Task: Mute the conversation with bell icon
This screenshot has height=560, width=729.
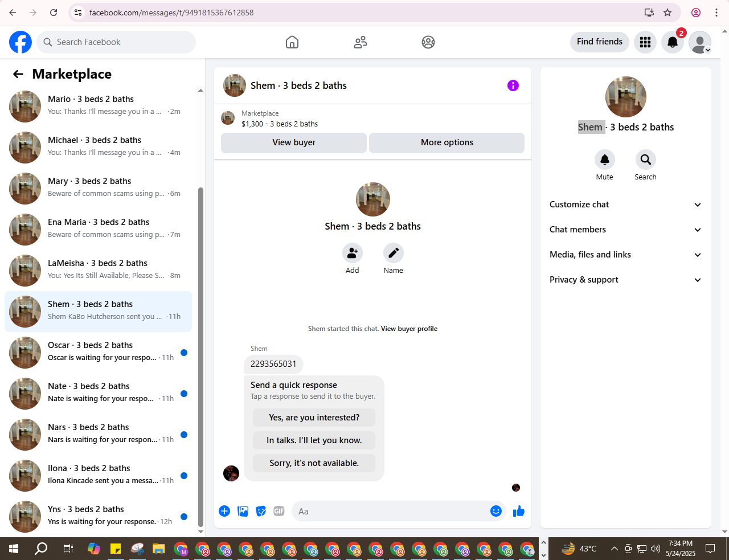Action: [605, 160]
